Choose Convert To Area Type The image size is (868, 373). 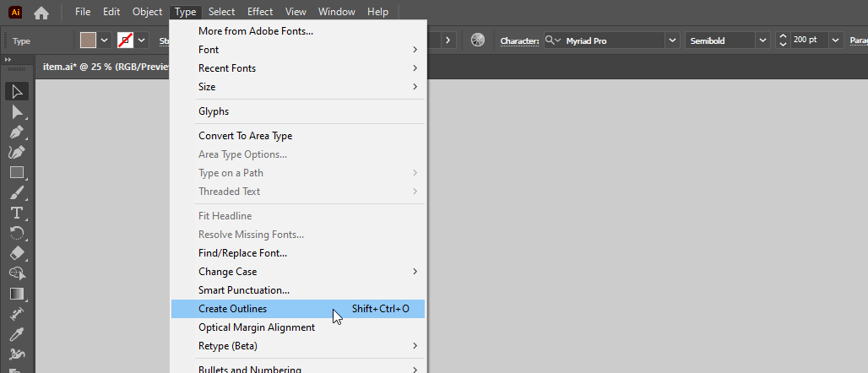298,136
